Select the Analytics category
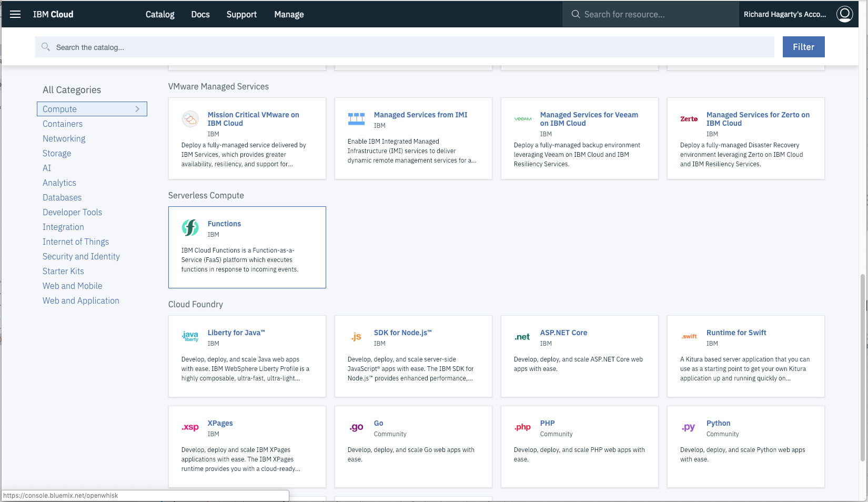Viewport: 868px width, 502px height. 59,183
